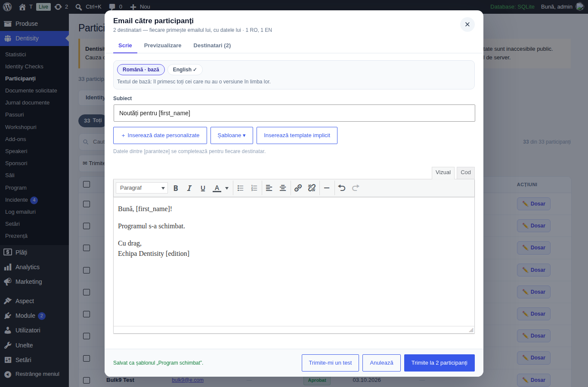Open the WordPress logo menu
The image size is (588, 387).
pos(7,6)
